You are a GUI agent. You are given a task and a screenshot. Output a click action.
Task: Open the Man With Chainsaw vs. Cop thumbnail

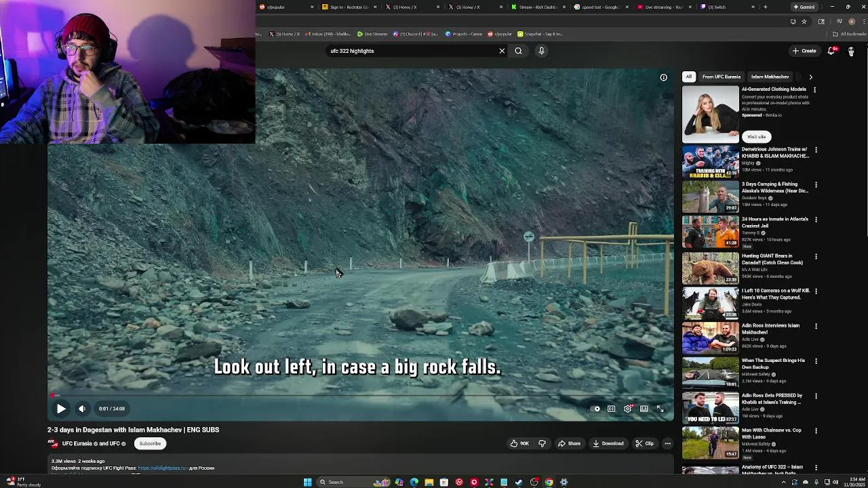tap(711, 443)
